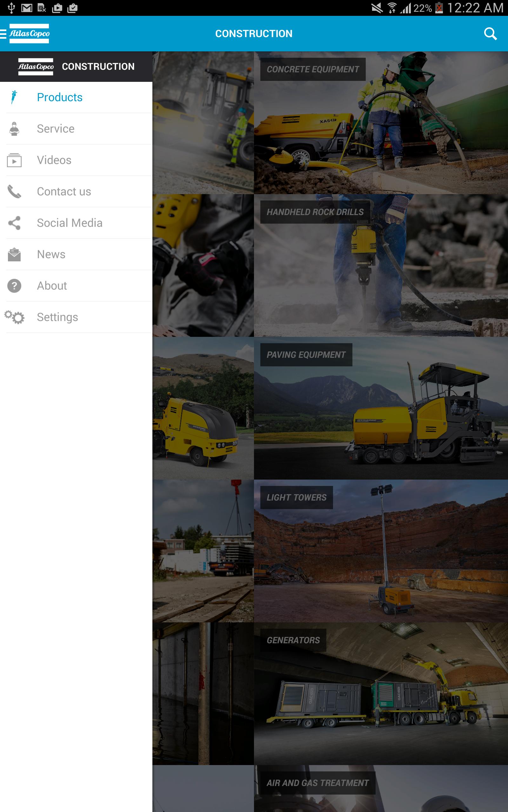Open the Paving Equipment category
508x812 pixels.
(x=381, y=408)
